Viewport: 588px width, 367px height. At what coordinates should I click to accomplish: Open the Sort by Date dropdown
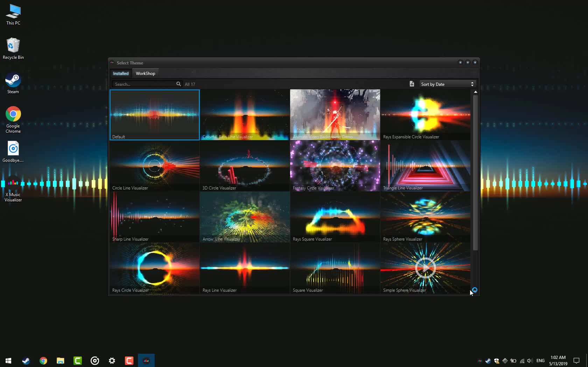447,84
